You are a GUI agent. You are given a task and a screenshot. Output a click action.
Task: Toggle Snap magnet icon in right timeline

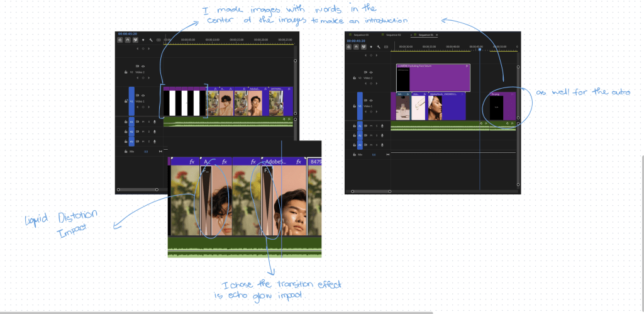coord(357,46)
